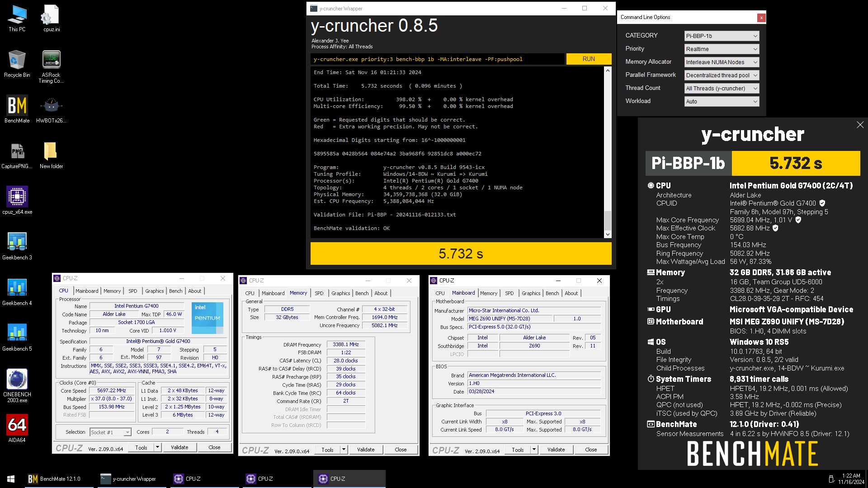Open the Parallel Framework dropdown
The width and height of the screenshot is (868, 488).
[x=722, y=75]
